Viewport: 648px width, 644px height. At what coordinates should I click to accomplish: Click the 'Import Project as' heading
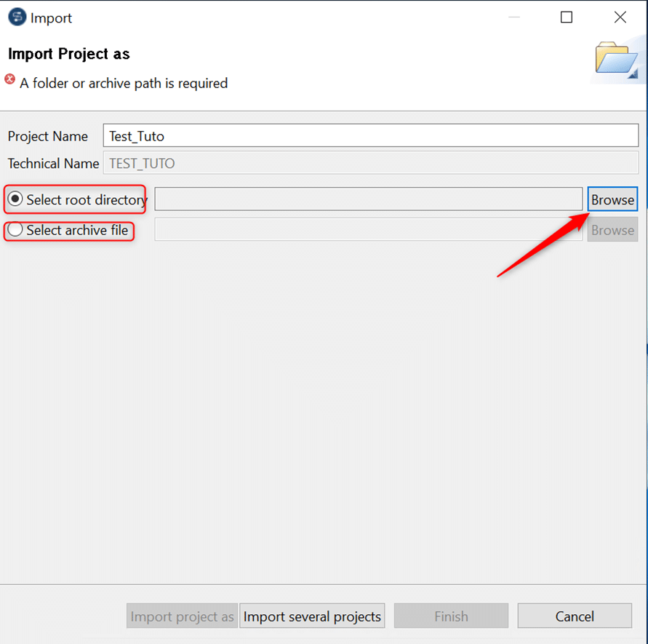68,54
